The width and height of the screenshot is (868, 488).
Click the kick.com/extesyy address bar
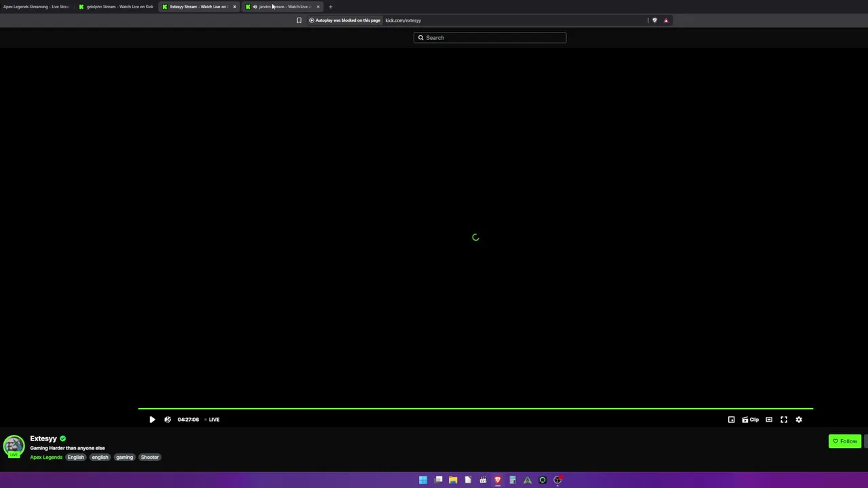pos(403,20)
